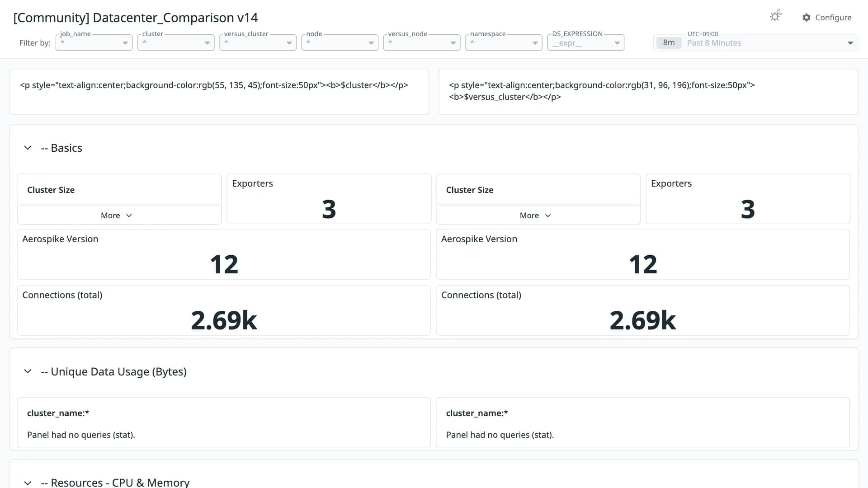Open the DS_EXPRESSION filter dropdown

[x=585, y=42]
